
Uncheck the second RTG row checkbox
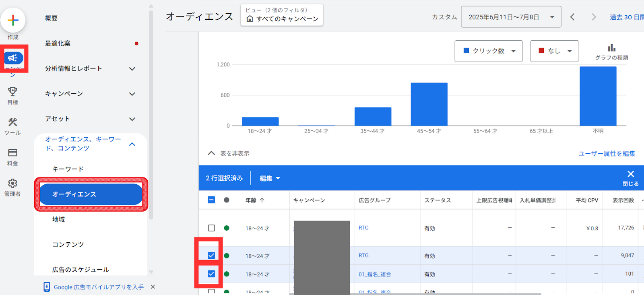[x=211, y=256]
